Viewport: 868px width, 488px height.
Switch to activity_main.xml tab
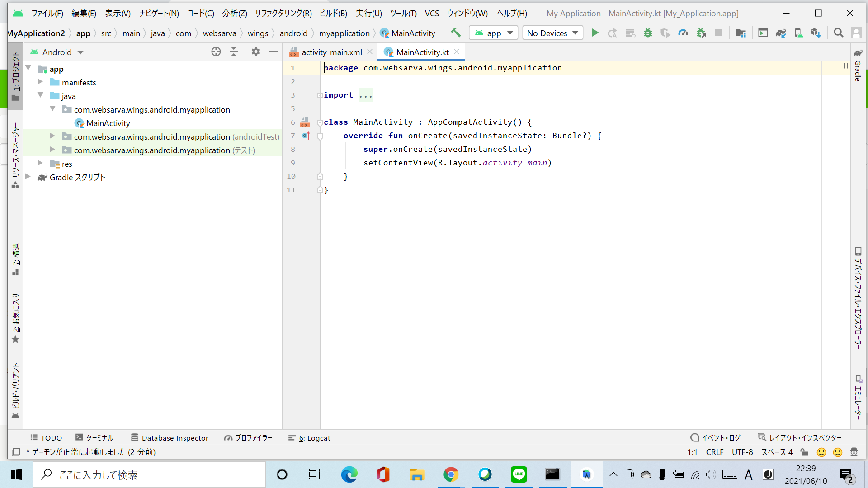[x=331, y=52]
